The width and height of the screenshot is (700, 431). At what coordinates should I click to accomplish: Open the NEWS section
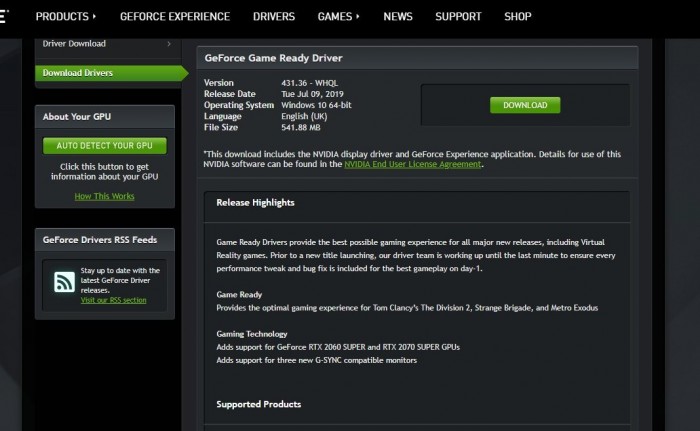(398, 17)
